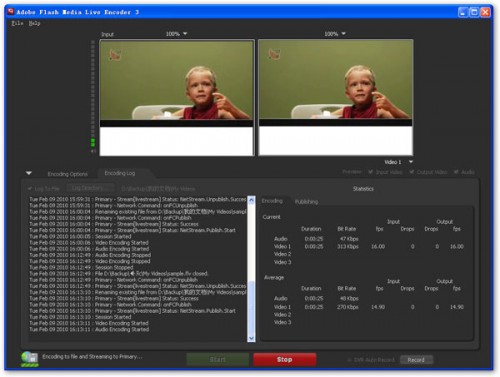Select the last 'Audio Encoding Started' log line
Viewport: 500px width, 377px height.
tap(89, 330)
